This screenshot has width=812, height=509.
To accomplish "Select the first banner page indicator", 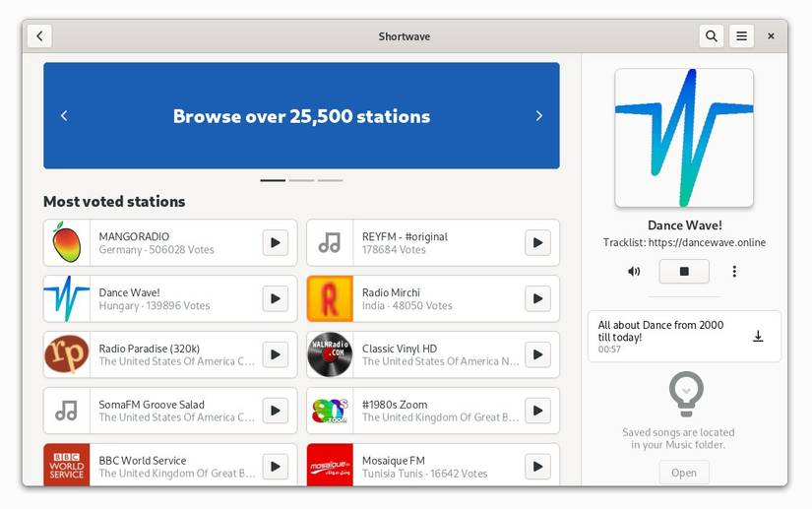I will pos(273,180).
